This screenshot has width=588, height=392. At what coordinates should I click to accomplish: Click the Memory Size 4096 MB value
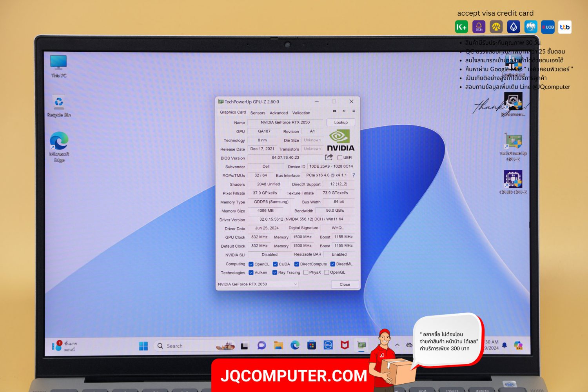coord(265,211)
